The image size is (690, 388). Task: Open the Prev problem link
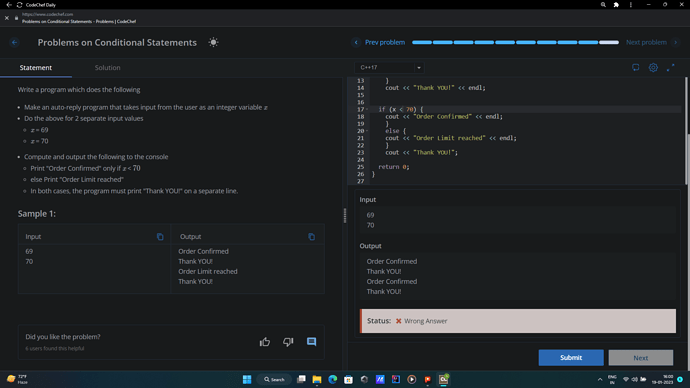(385, 43)
